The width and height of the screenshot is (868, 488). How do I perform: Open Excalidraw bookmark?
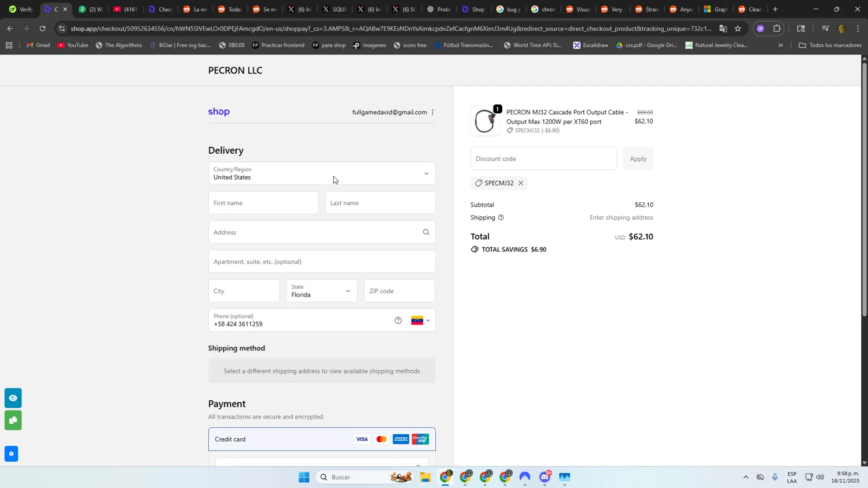coord(590,45)
